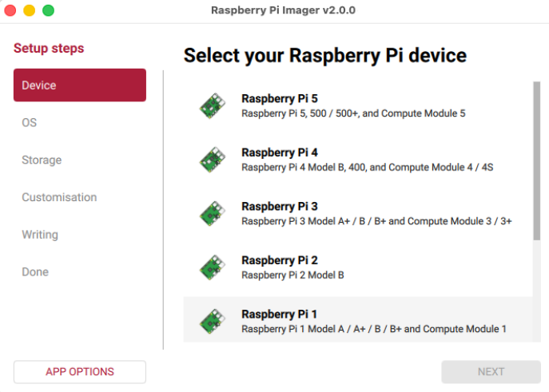This screenshot has width=549, height=392.
Task: Click the Raspberry Pi 5 board icon
Action: click(213, 106)
